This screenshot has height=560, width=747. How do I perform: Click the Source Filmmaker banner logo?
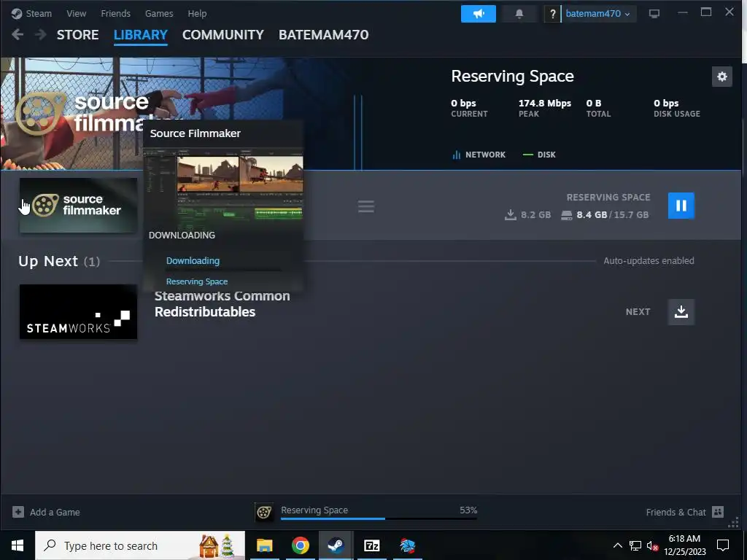[98, 113]
